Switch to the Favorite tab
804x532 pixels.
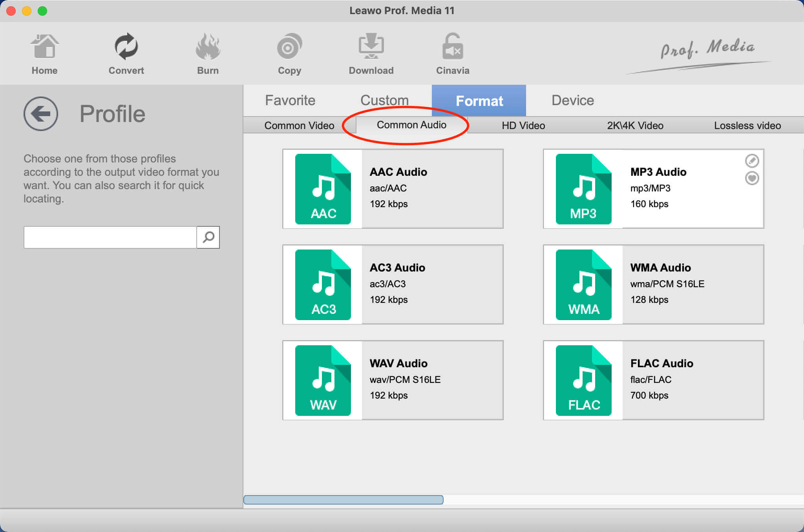(x=290, y=100)
